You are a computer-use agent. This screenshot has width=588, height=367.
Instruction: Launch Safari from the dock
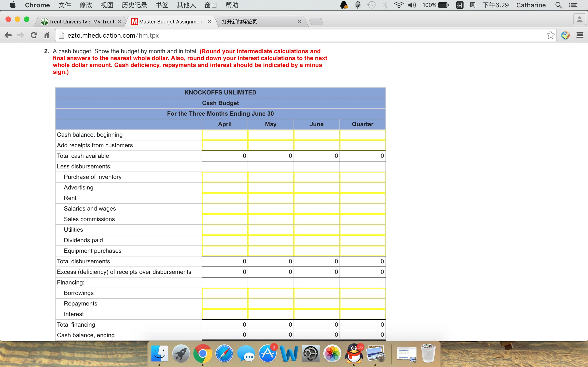tap(224, 353)
